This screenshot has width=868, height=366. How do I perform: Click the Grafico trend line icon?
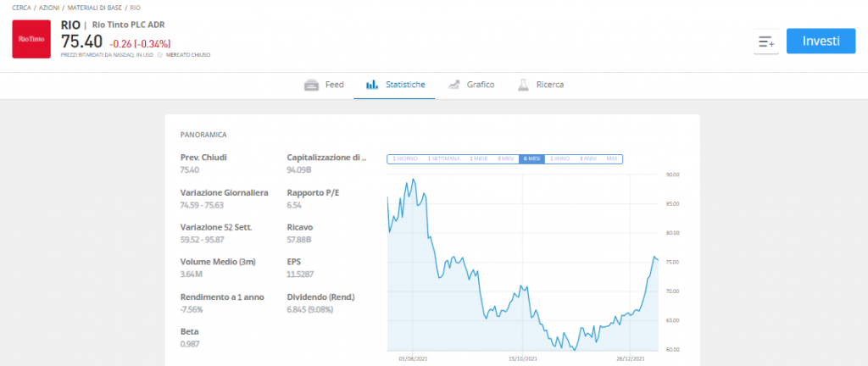tap(454, 85)
